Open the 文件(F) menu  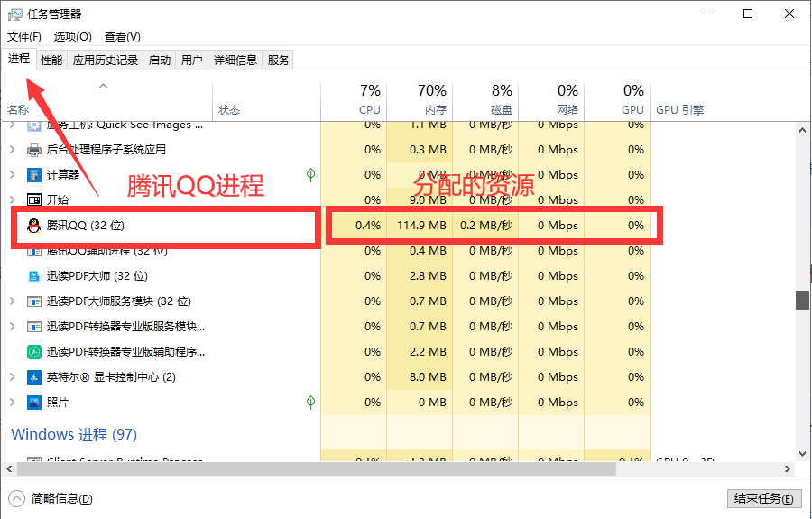pos(24,37)
